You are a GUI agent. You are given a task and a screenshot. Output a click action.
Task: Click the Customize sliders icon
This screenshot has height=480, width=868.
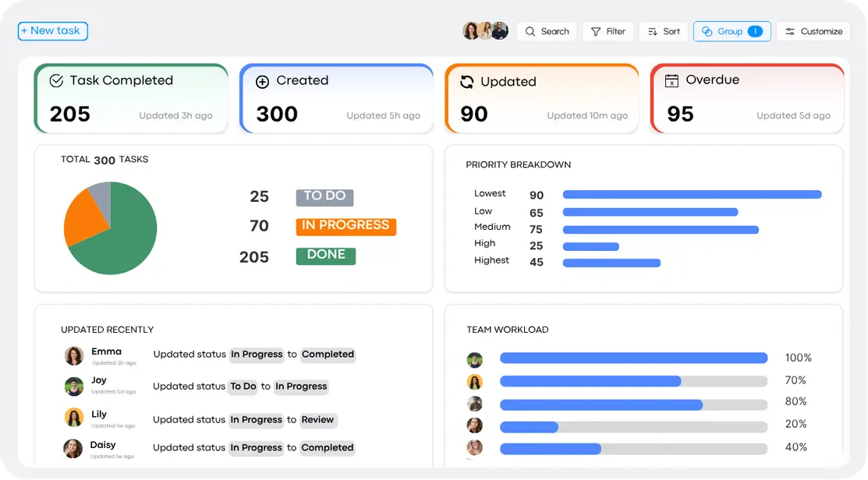(x=790, y=32)
